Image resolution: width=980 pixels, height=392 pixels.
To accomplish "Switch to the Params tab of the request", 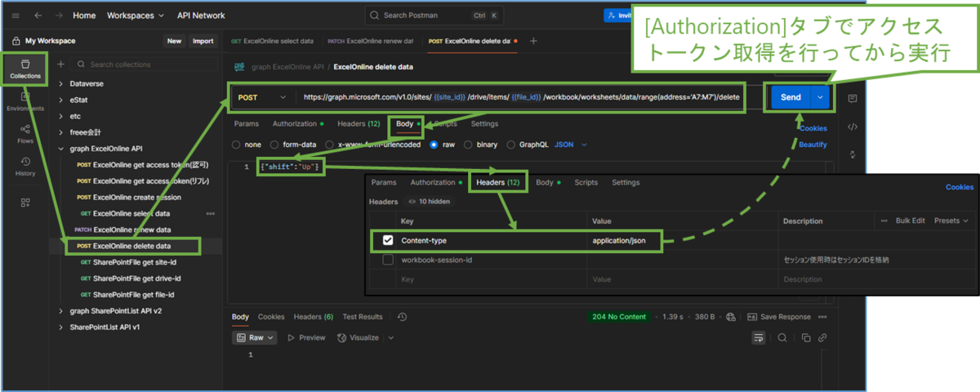I will click(x=247, y=124).
